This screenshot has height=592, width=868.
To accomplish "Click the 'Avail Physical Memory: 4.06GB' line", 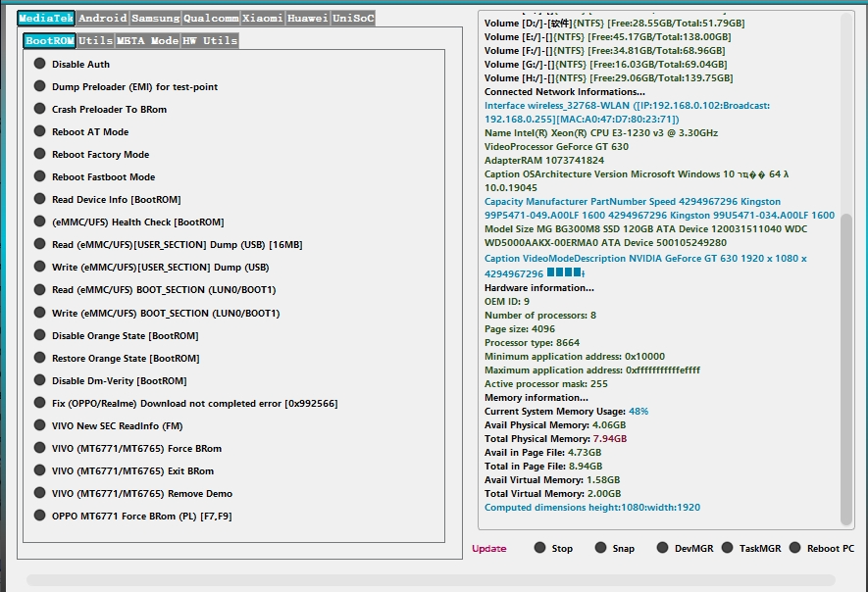I will click(x=555, y=425).
